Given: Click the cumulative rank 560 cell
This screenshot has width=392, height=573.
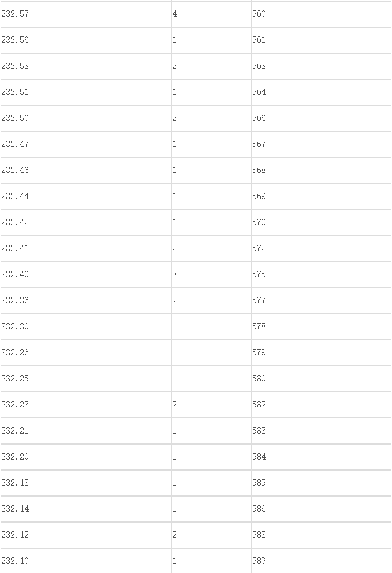Looking at the screenshot, I should pos(321,14).
